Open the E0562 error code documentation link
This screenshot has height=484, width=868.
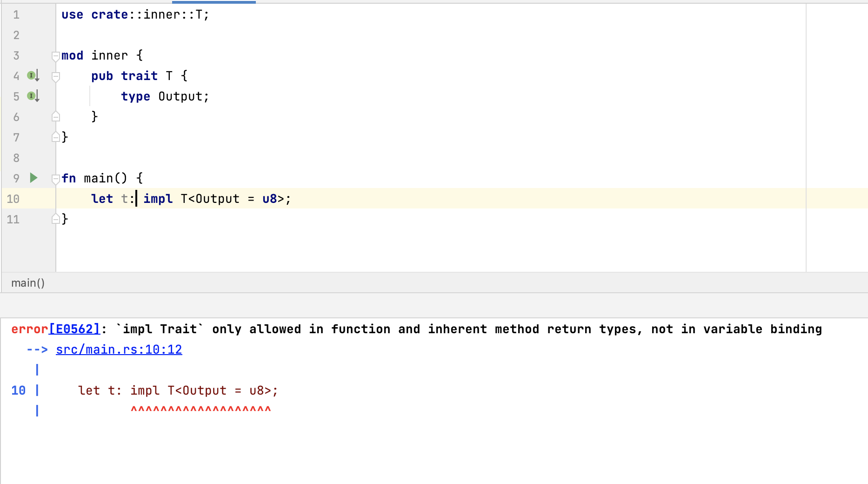point(75,329)
